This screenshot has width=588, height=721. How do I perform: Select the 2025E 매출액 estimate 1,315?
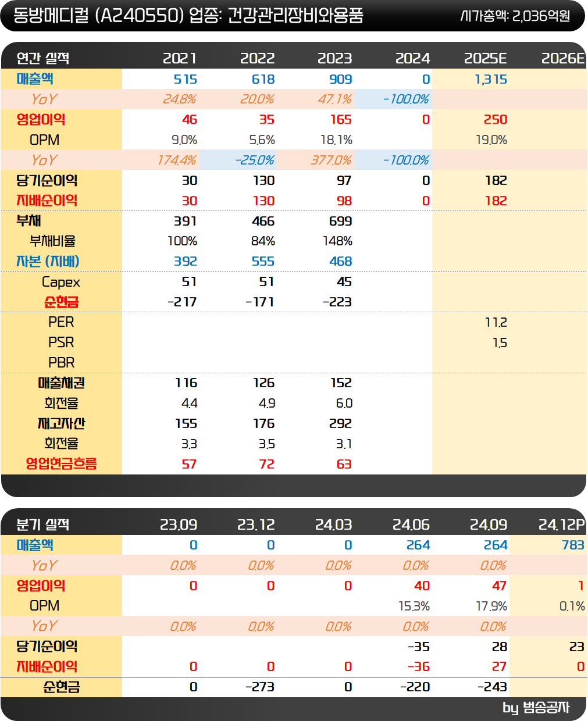pos(491,79)
